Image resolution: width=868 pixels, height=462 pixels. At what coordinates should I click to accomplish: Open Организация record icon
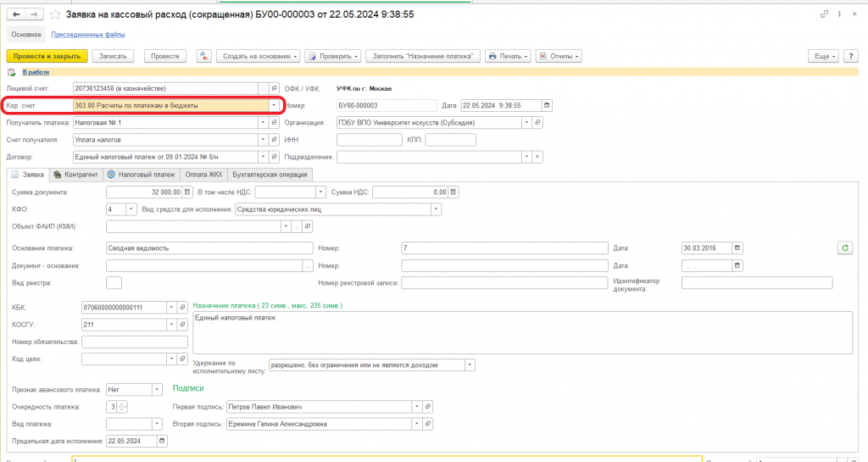(x=537, y=123)
